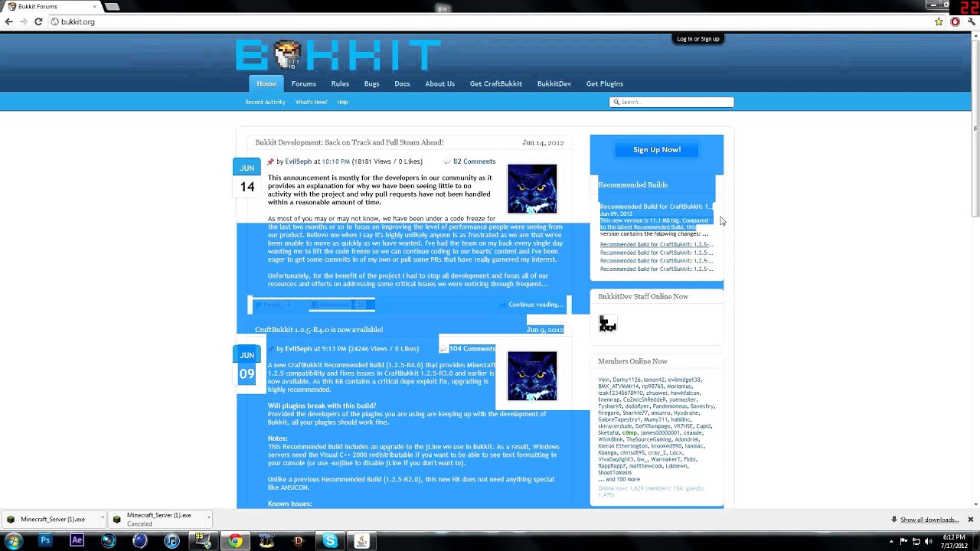Image resolution: width=980 pixels, height=551 pixels.
Task: Click the Sign Up Now! button
Action: [656, 150]
